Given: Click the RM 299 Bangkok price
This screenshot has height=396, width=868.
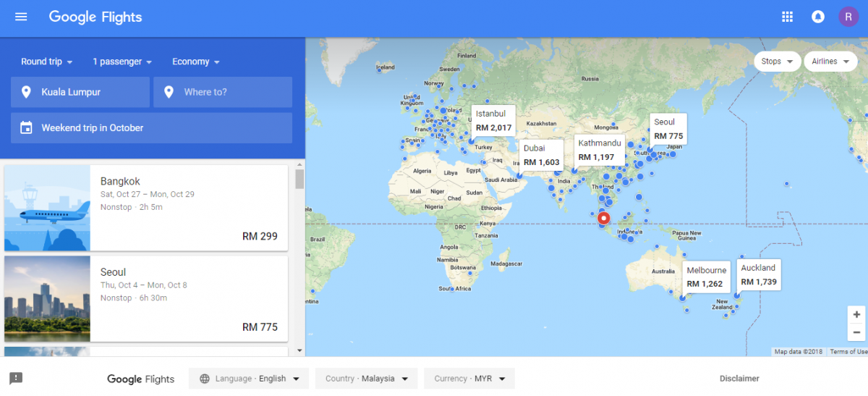Looking at the screenshot, I should pyautogui.click(x=260, y=236).
